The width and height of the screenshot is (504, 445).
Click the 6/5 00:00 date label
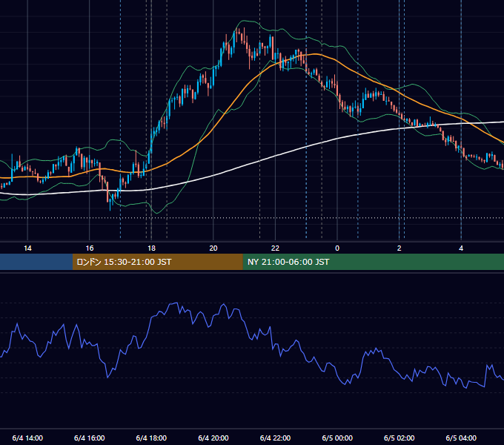(337, 438)
